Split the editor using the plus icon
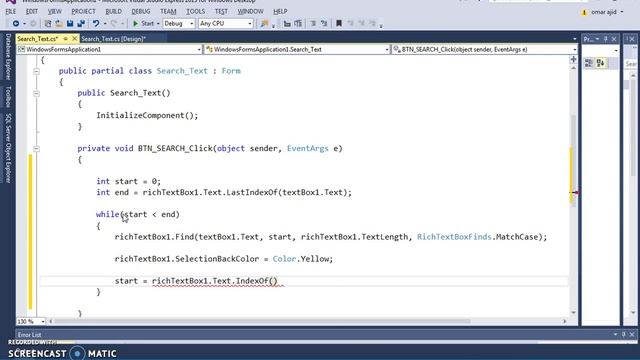Image resolution: width=640 pixels, height=360 pixels. (573, 60)
